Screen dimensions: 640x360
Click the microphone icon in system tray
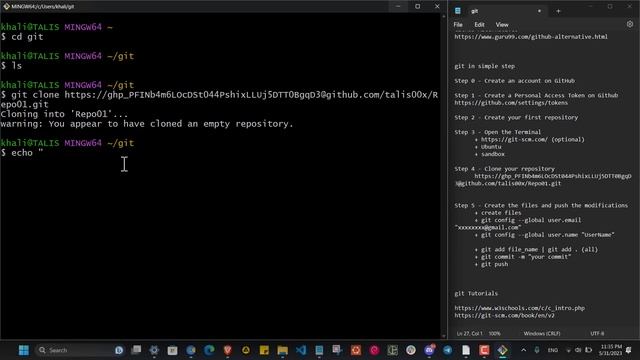click(x=537, y=350)
